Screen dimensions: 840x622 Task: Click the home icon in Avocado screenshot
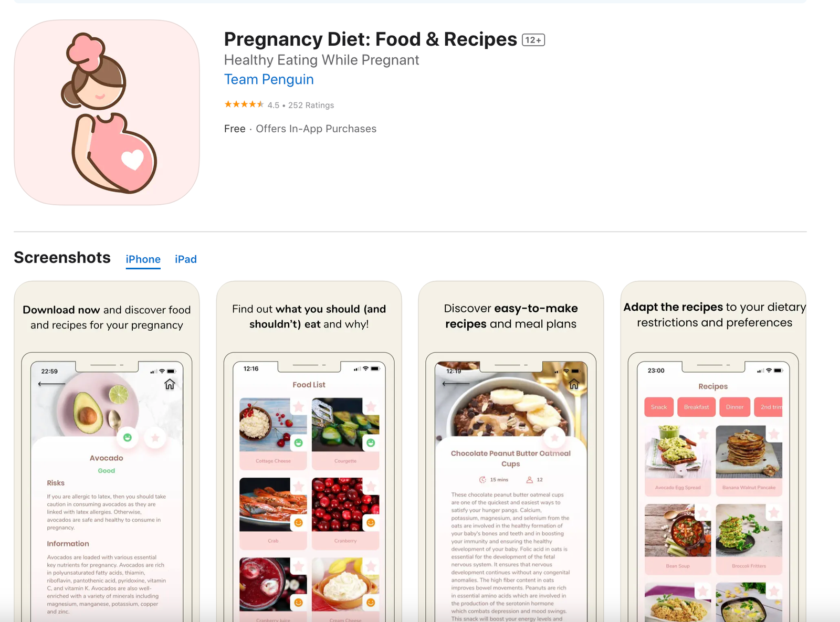170,384
